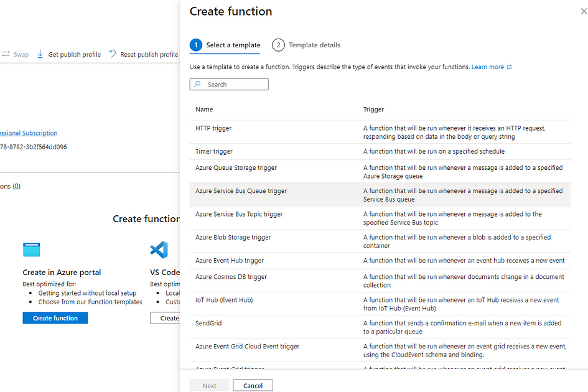
Task: Click the subscription ID ending 3b2f564dd096
Action: pos(34,147)
